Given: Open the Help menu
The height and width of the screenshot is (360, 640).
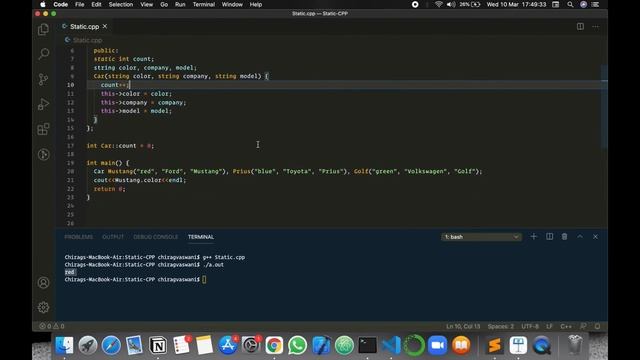Looking at the screenshot, I should coord(256,4).
